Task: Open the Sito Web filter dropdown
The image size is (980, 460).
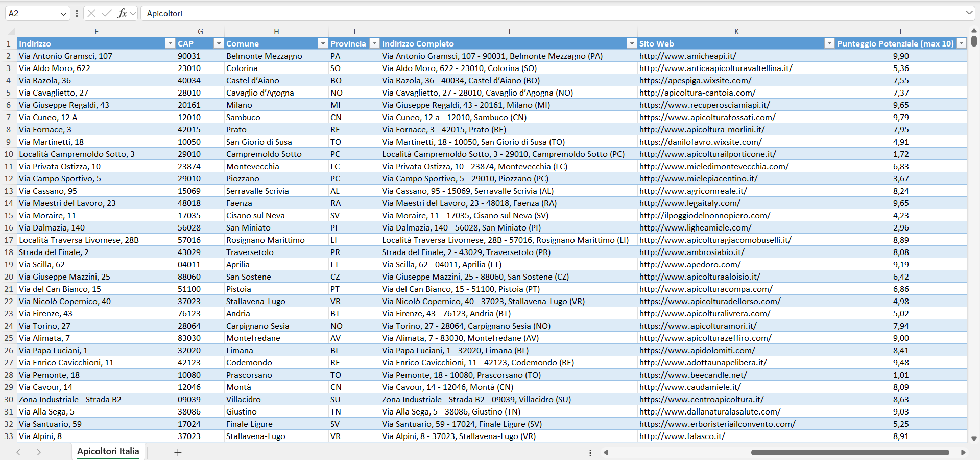Action: click(x=829, y=43)
